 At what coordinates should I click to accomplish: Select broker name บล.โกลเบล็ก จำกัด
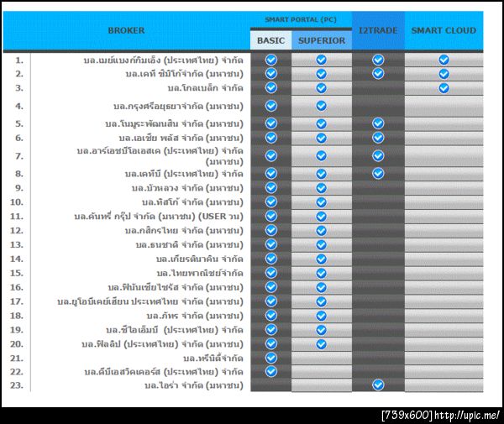pyautogui.click(x=206, y=88)
